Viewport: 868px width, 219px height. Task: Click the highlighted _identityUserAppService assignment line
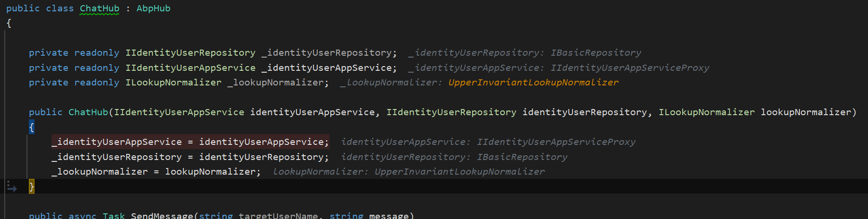(x=190, y=142)
